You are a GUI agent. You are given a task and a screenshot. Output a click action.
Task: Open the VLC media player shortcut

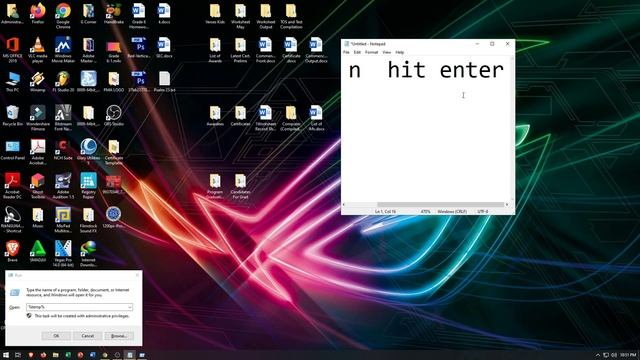[38, 49]
